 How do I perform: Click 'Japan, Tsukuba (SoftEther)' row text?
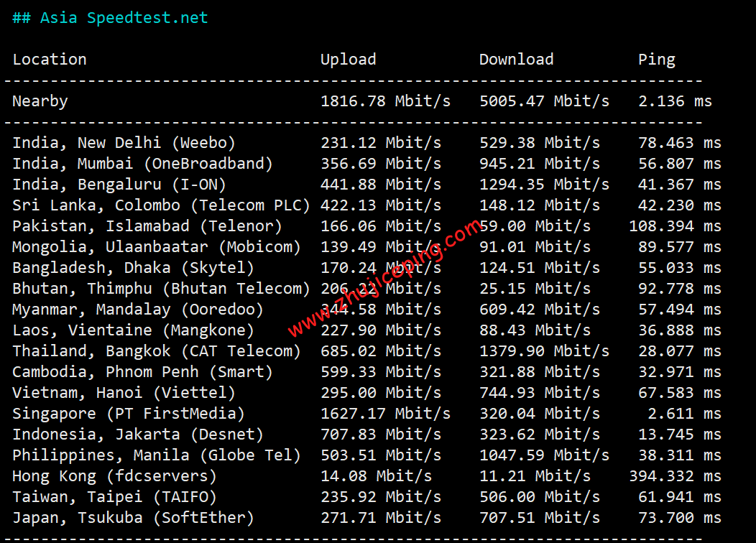click(x=133, y=518)
